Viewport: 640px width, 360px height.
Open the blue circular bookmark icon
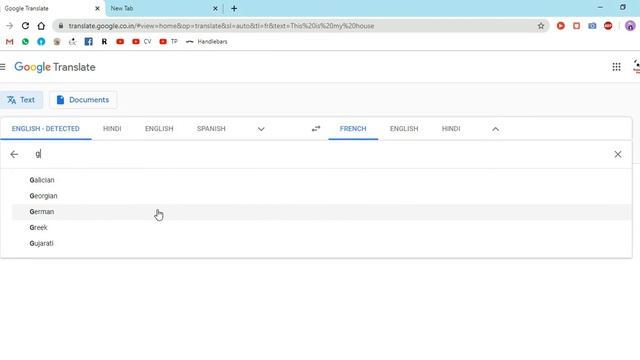41,42
